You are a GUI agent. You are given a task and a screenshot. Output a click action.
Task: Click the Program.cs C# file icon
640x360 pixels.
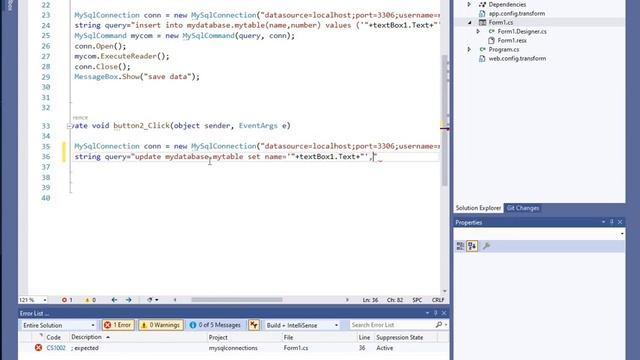482,49
